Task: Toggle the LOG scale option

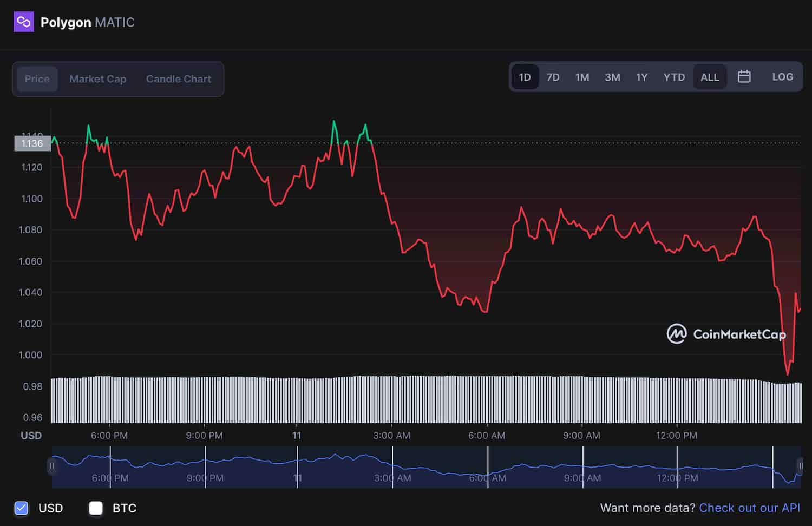Action: (x=782, y=77)
